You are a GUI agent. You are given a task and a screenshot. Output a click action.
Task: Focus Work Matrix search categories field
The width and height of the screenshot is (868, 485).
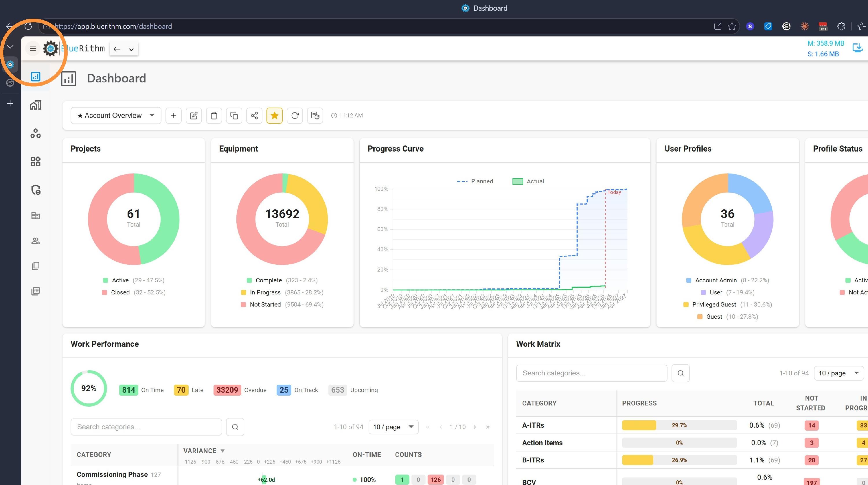pos(591,373)
